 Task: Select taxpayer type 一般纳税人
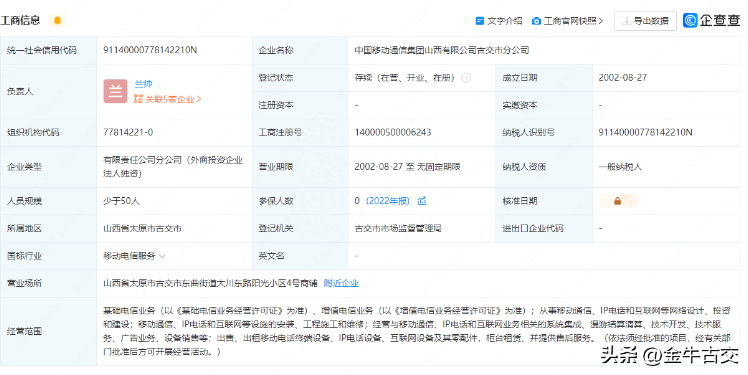620,167
